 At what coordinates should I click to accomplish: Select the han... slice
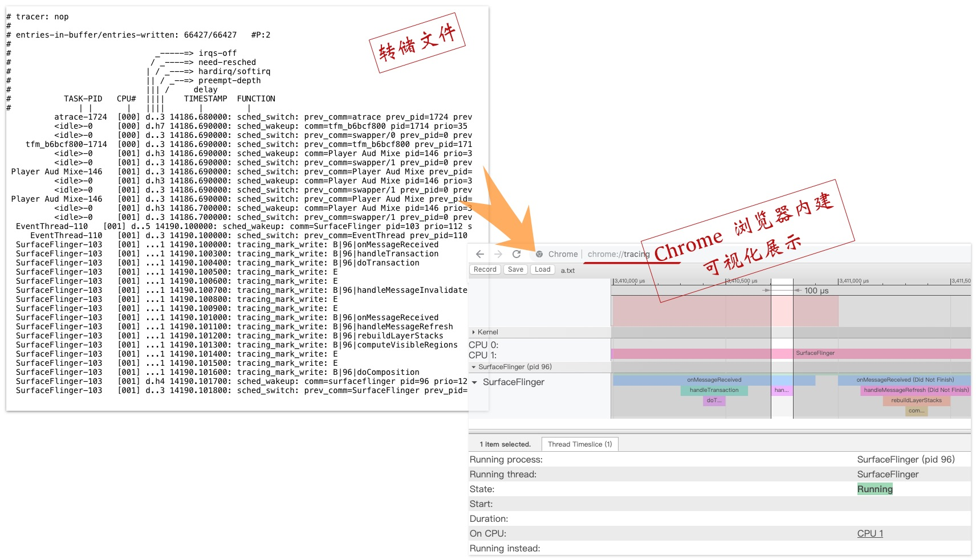coord(782,390)
